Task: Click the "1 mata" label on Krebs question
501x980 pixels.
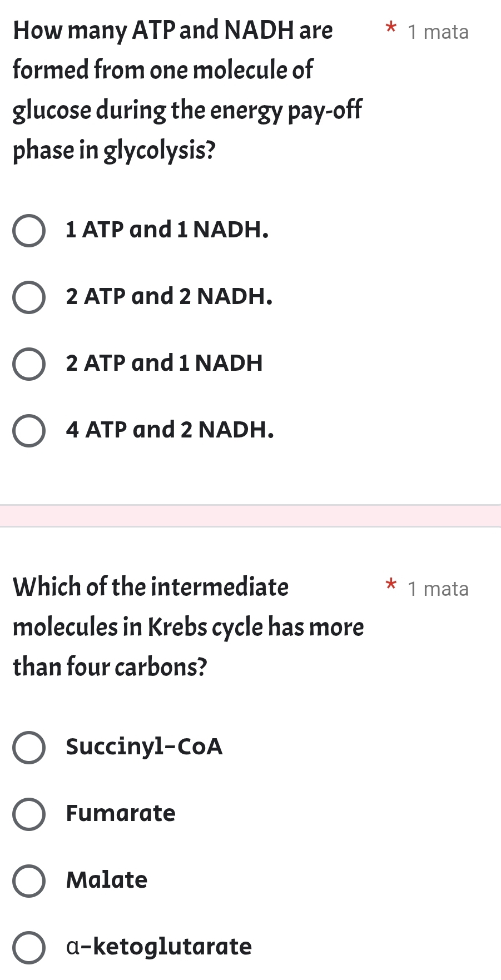Action: 438,589
